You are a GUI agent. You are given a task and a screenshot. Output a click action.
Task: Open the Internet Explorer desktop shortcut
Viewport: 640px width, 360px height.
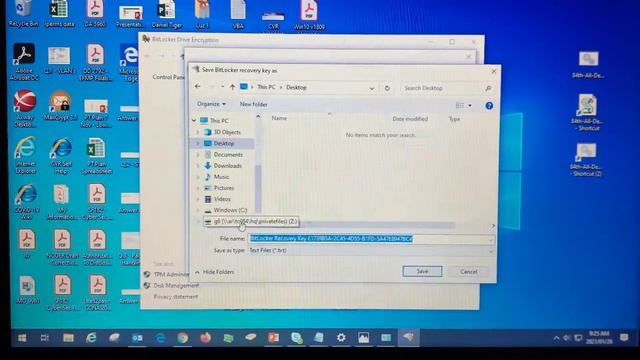click(25, 155)
